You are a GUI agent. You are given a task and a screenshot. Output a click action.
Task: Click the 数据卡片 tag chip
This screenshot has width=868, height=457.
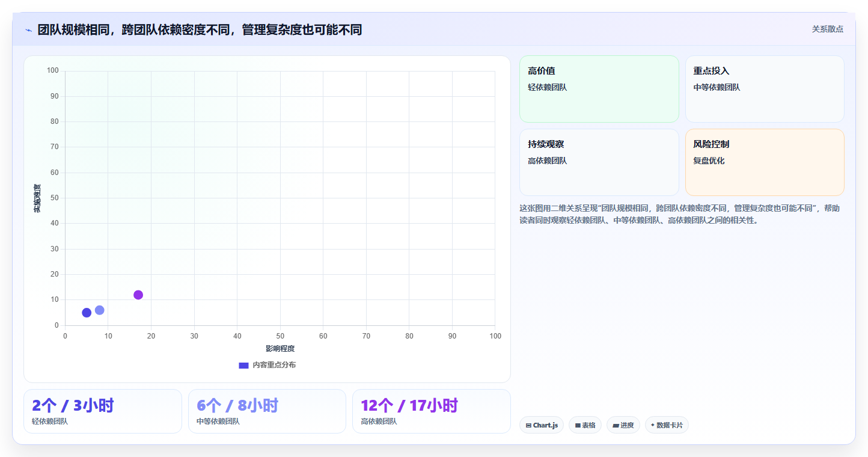tap(667, 425)
